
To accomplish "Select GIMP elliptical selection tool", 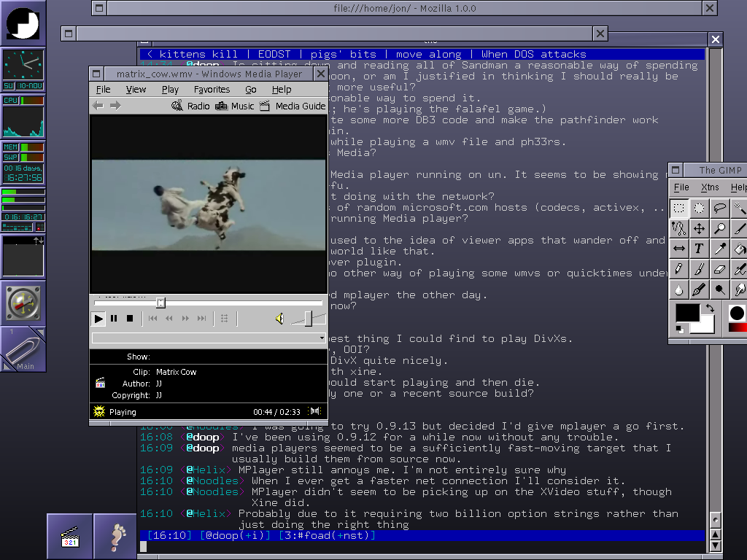I will tap(700, 208).
